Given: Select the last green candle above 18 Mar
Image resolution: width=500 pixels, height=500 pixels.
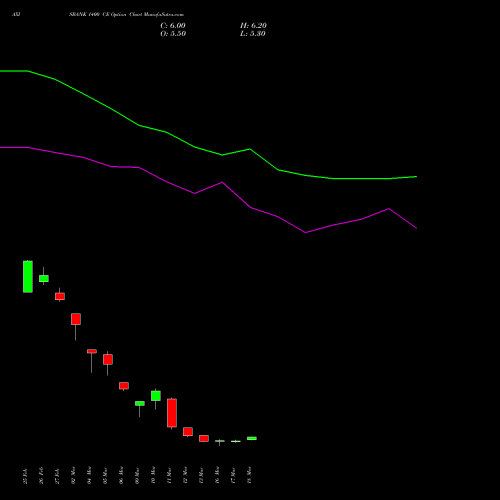Looking at the screenshot, I should (x=252, y=438).
